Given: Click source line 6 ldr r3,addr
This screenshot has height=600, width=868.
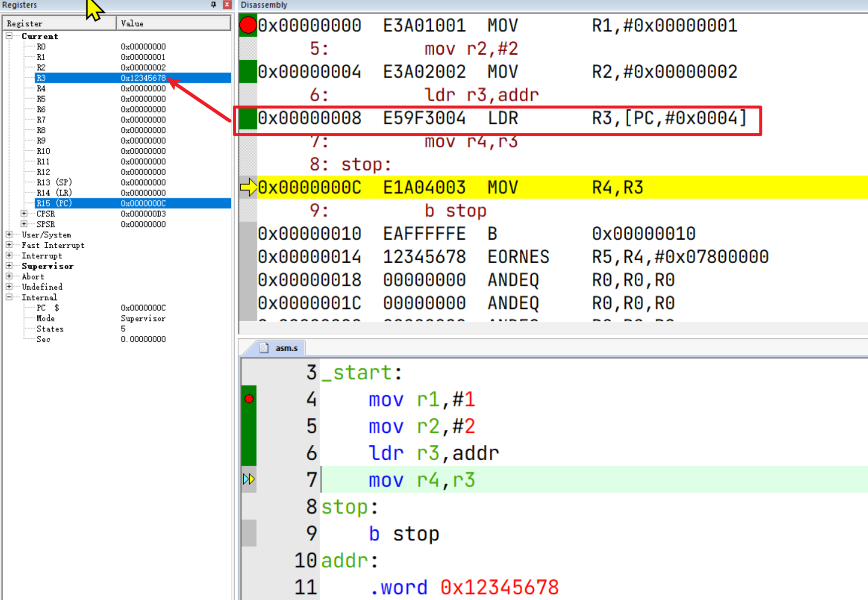Looking at the screenshot, I should (434, 453).
